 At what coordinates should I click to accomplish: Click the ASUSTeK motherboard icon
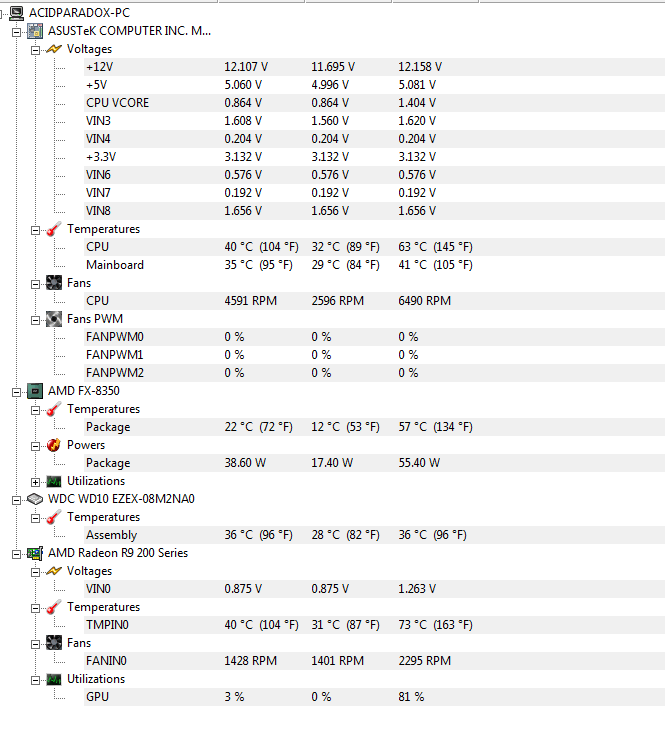click(35, 31)
